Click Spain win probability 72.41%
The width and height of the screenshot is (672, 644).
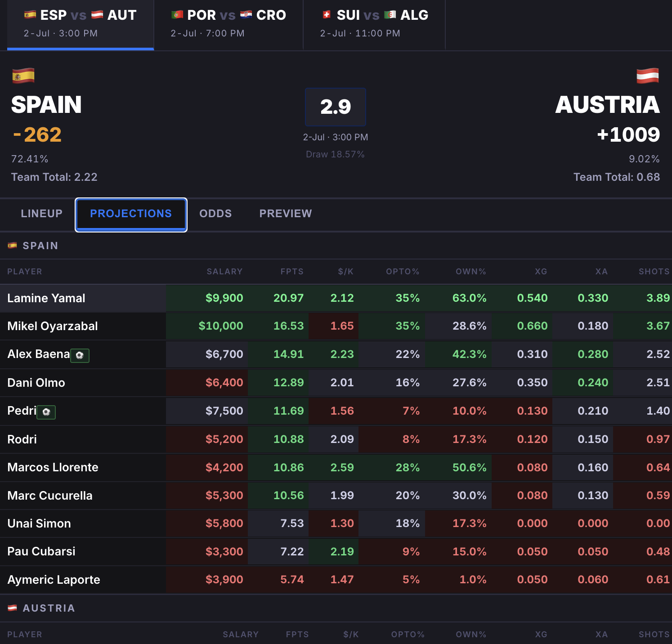[x=30, y=159]
